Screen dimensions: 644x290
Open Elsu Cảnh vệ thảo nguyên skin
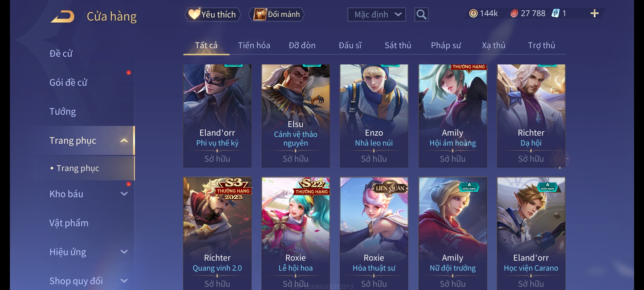click(x=296, y=116)
